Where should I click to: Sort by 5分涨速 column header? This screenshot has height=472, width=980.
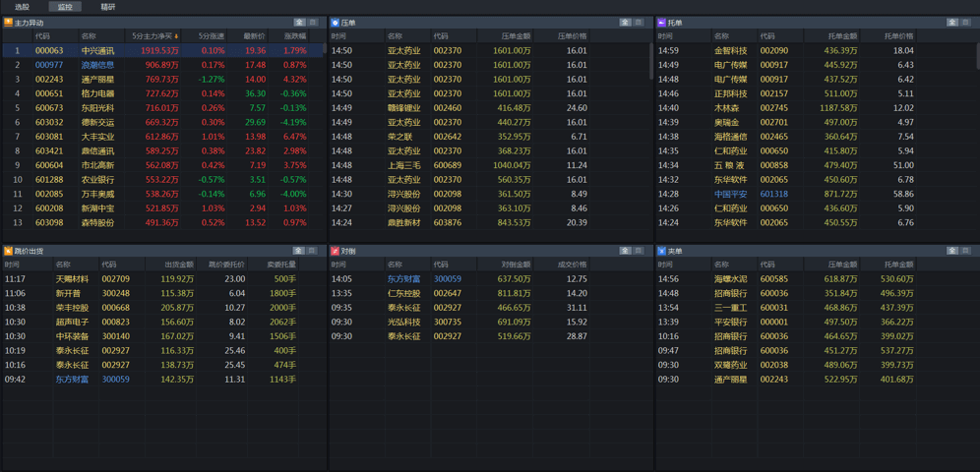[205, 36]
